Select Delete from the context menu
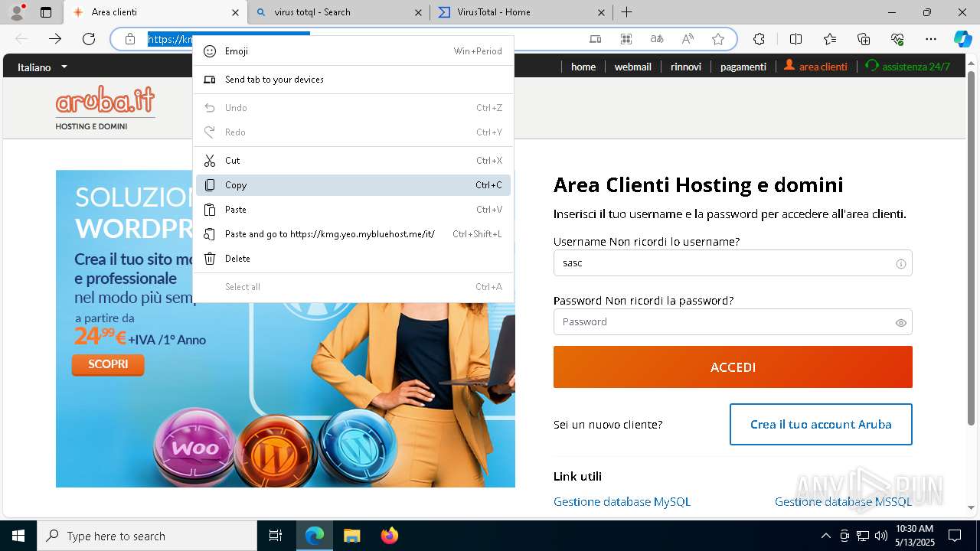980x551 pixels. tap(353, 259)
